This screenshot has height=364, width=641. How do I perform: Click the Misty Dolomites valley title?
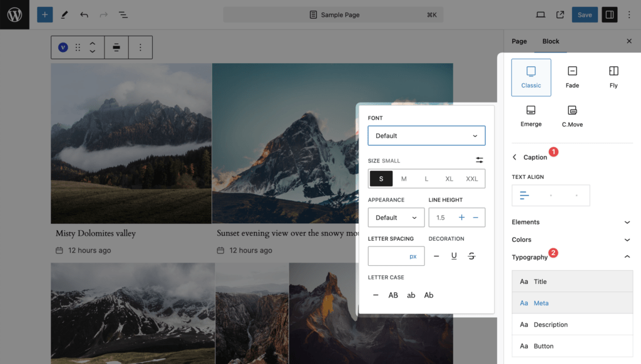pyautogui.click(x=96, y=233)
